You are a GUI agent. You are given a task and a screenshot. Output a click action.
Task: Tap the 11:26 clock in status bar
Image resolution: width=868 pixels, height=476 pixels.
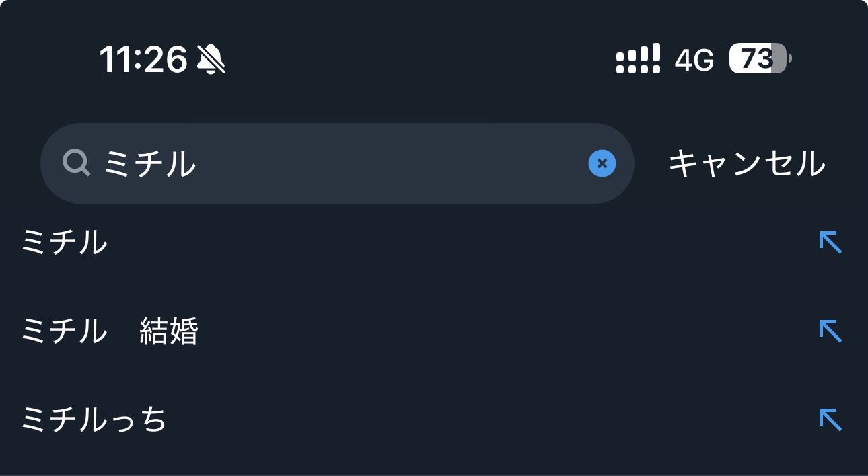tap(143, 60)
